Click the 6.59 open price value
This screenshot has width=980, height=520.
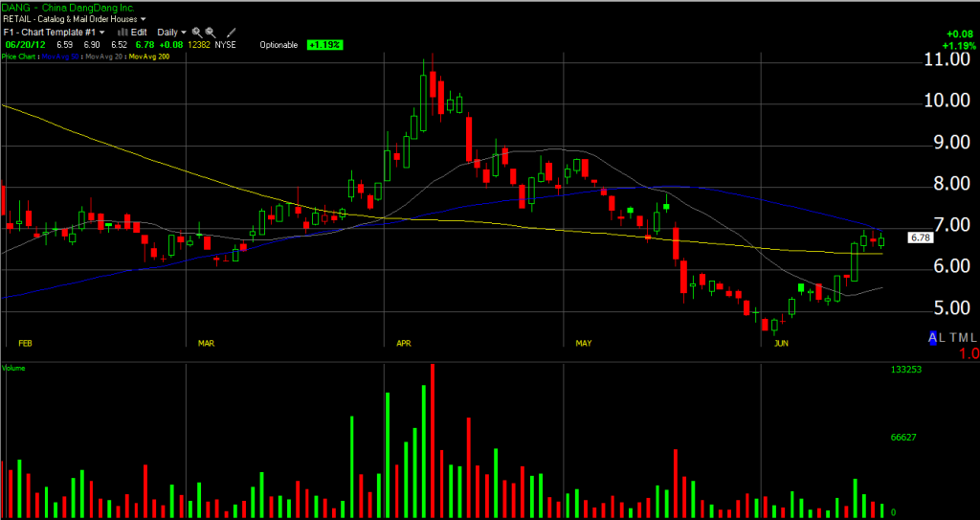click(x=64, y=45)
